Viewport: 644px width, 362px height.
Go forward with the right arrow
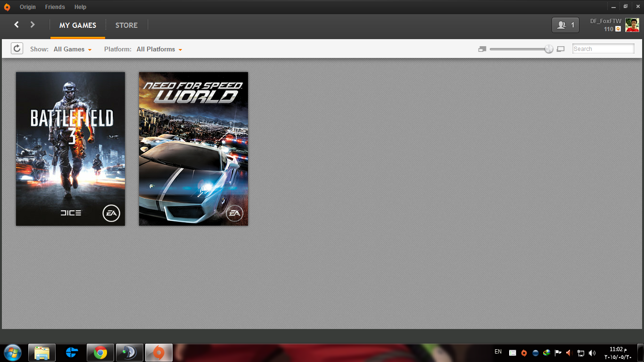coord(33,25)
